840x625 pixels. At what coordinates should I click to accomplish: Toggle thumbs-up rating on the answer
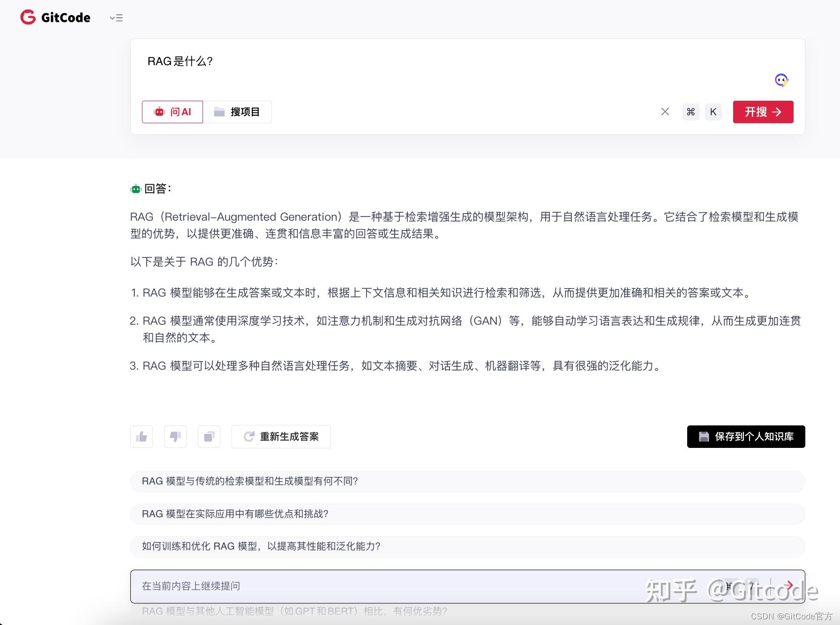[x=141, y=436]
